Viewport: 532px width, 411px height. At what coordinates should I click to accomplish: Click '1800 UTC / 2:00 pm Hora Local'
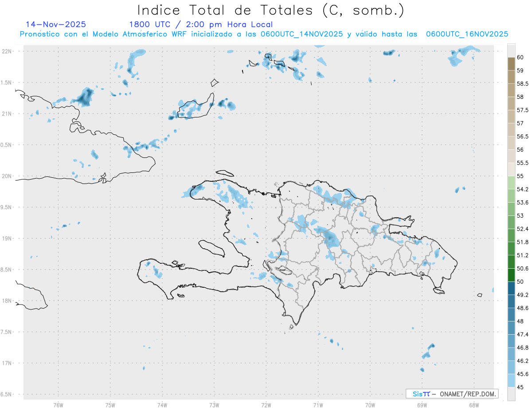click(x=201, y=24)
